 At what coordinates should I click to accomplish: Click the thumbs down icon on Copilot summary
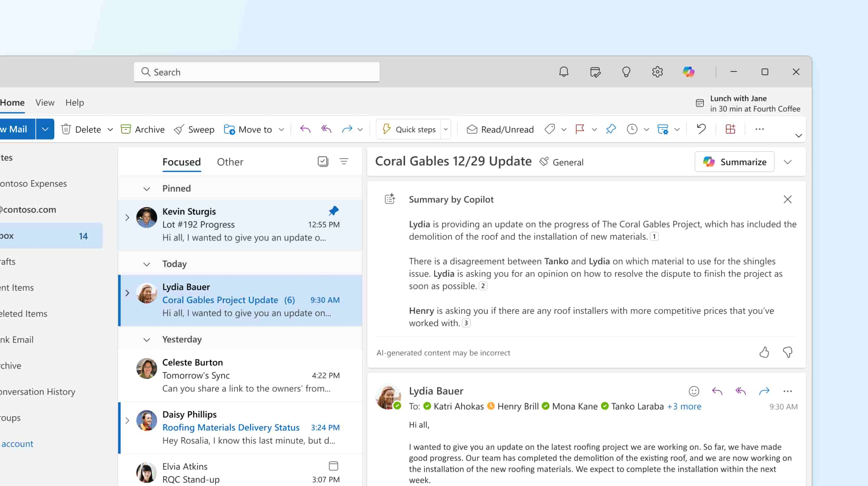tap(787, 352)
